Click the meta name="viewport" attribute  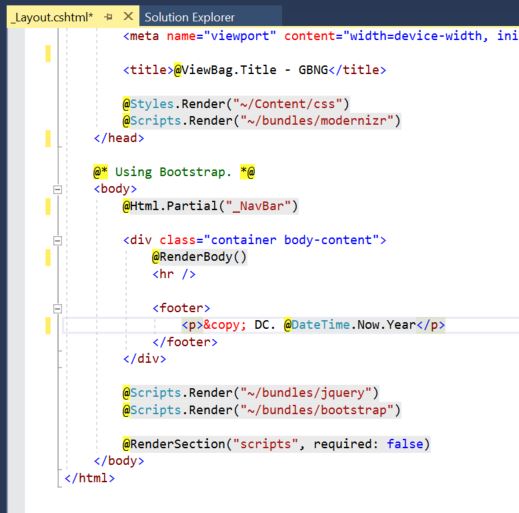coord(221,36)
